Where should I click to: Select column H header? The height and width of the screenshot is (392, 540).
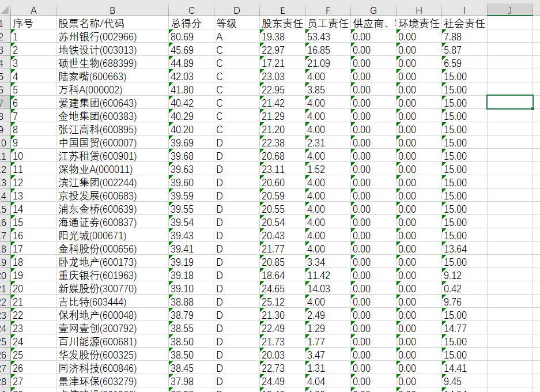[418, 10]
